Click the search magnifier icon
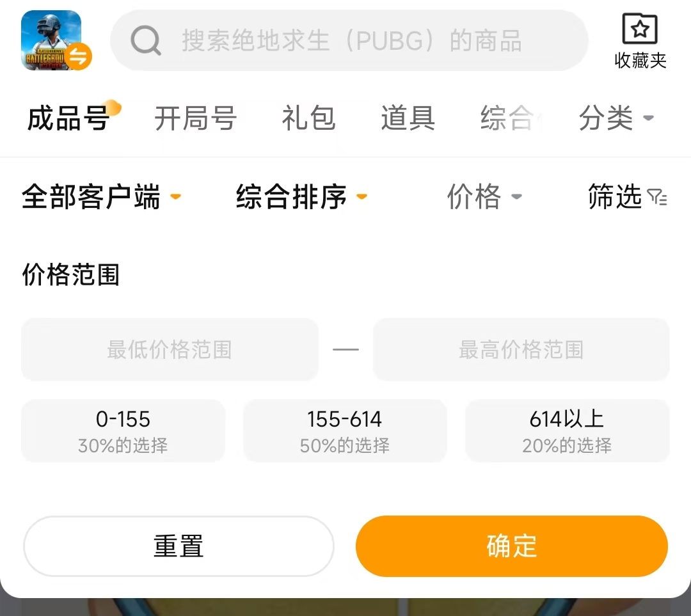This screenshot has width=691, height=616. tap(145, 40)
